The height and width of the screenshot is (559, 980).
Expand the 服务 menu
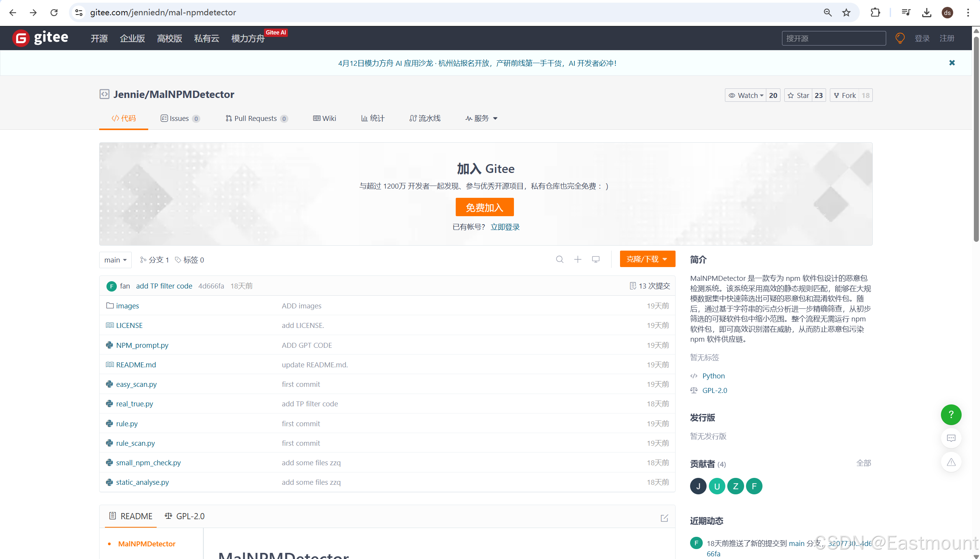tap(481, 118)
